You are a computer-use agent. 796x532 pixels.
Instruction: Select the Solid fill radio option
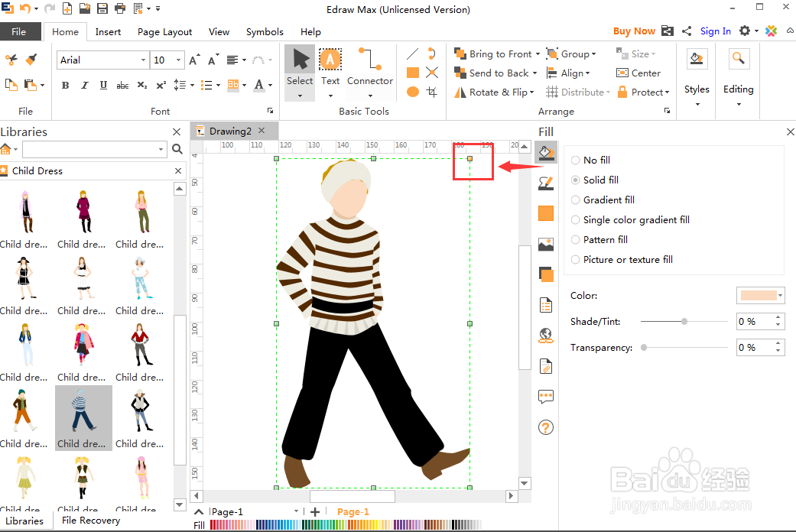pos(575,180)
